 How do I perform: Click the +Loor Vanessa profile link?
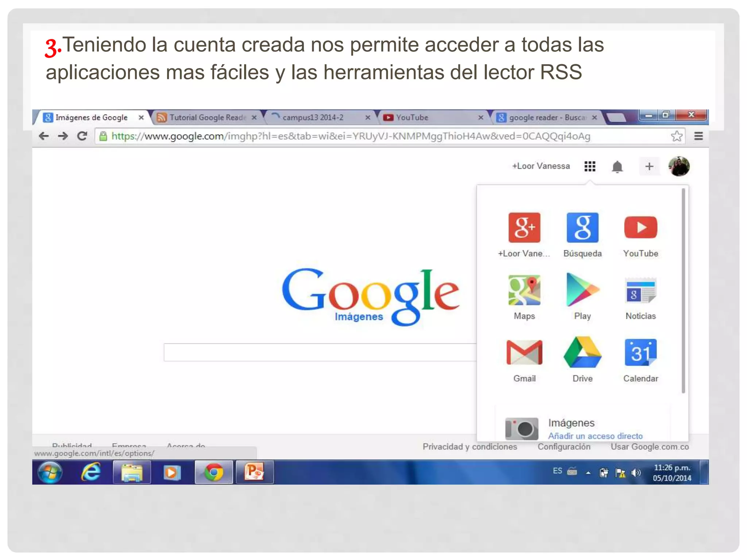pyautogui.click(x=541, y=166)
